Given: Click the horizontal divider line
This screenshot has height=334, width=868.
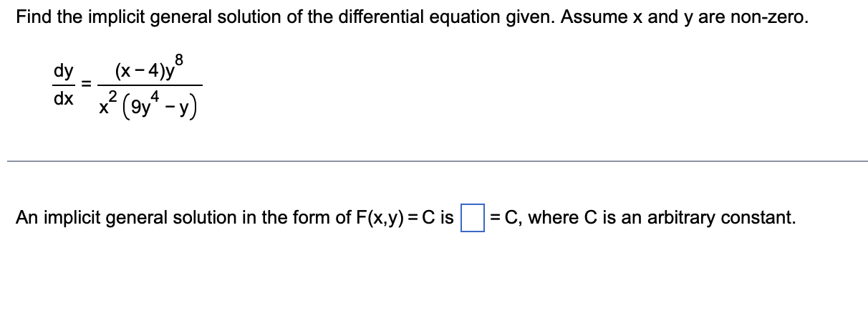Looking at the screenshot, I should [x=437, y=161].
